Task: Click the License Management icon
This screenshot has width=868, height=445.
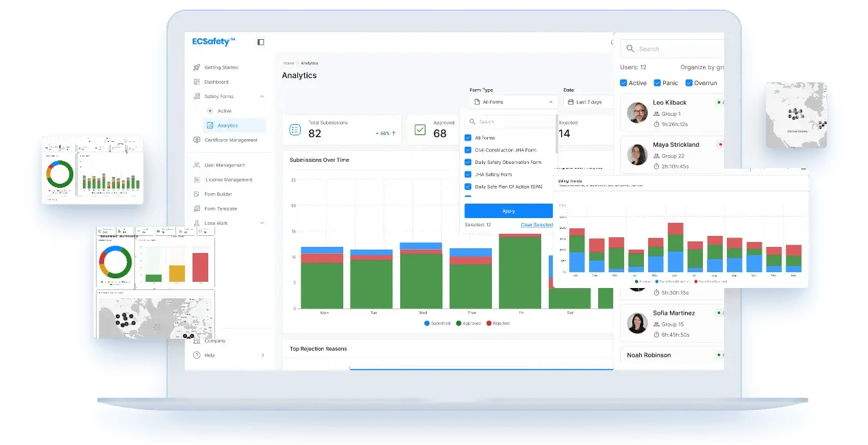Action: click(196, 180)
